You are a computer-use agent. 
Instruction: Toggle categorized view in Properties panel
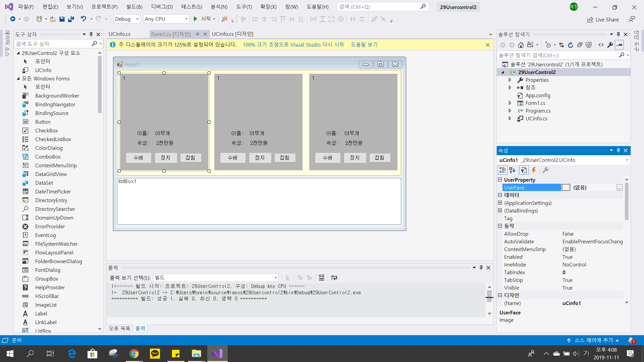click(x=502, y=170)
